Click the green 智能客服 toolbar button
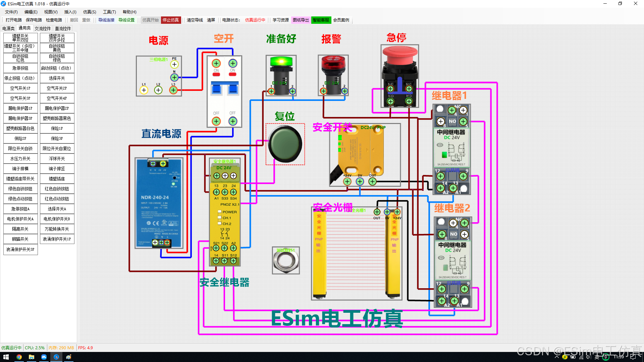 321,20
